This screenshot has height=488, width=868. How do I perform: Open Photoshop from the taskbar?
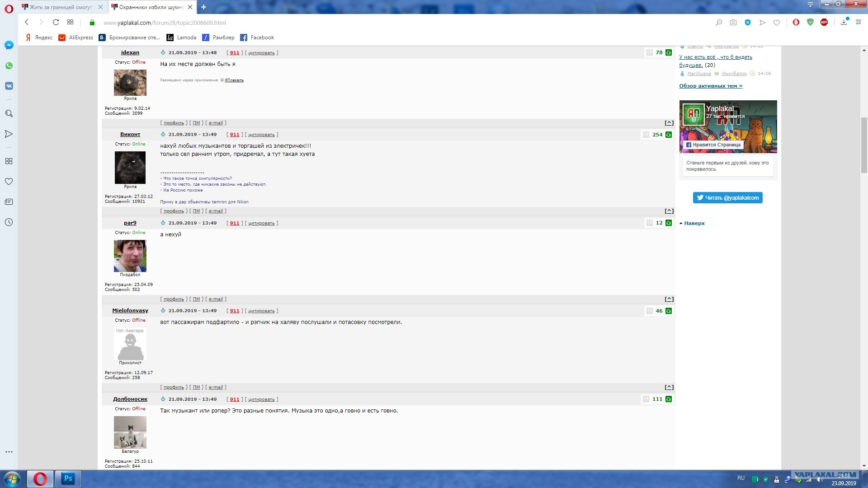click(x=68, y=479)
